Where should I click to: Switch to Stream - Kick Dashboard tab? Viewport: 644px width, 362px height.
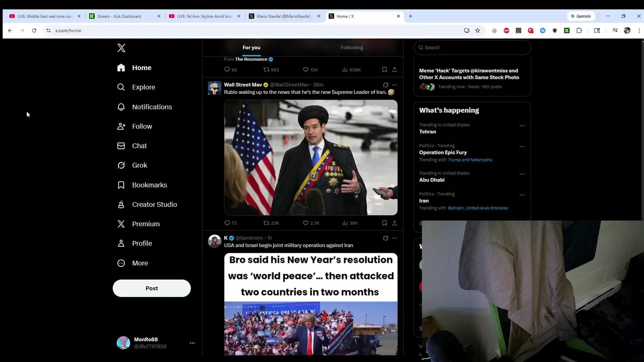125,16
